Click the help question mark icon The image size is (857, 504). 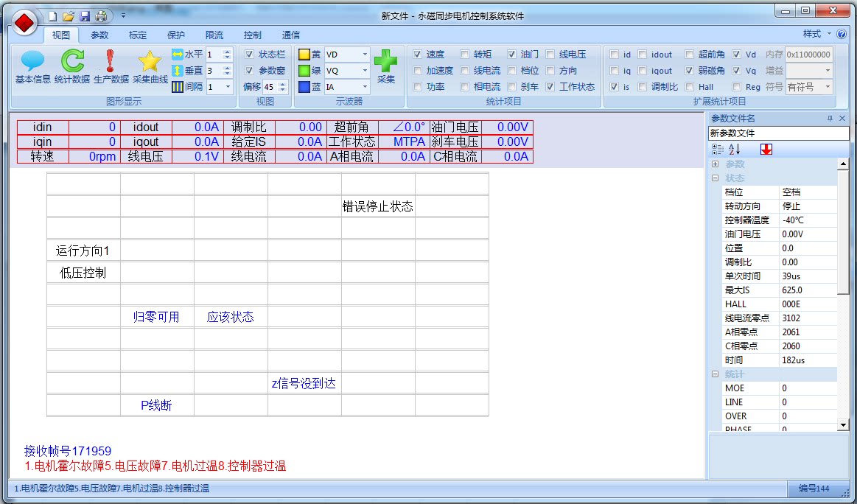[842, 34]
